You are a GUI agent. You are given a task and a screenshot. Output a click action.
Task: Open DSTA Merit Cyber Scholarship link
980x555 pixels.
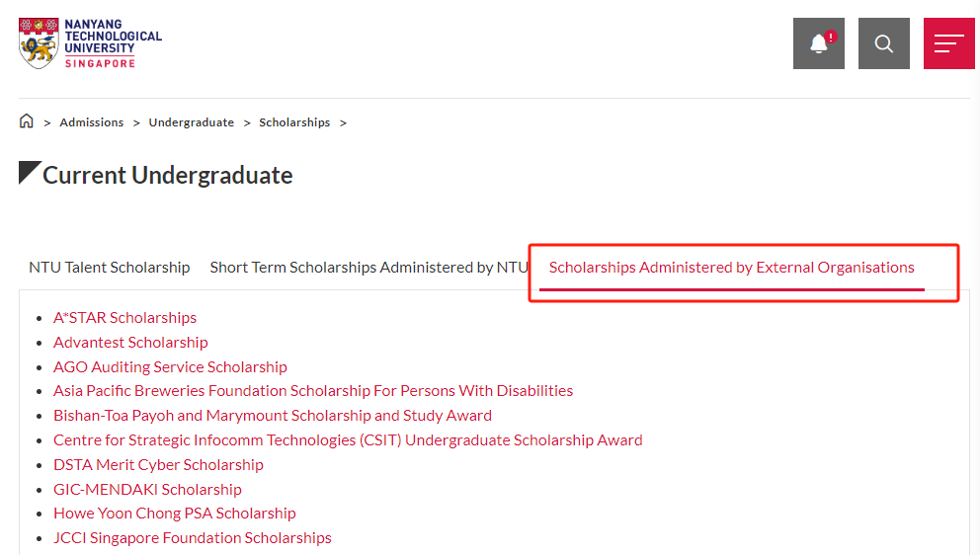[158, 465]
